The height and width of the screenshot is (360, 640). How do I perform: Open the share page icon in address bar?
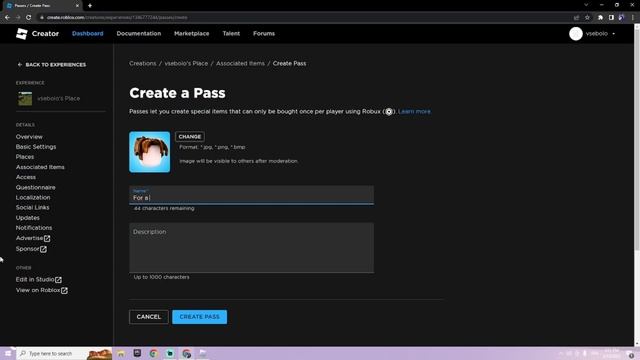pyautogui.click(x=576, y=18)
